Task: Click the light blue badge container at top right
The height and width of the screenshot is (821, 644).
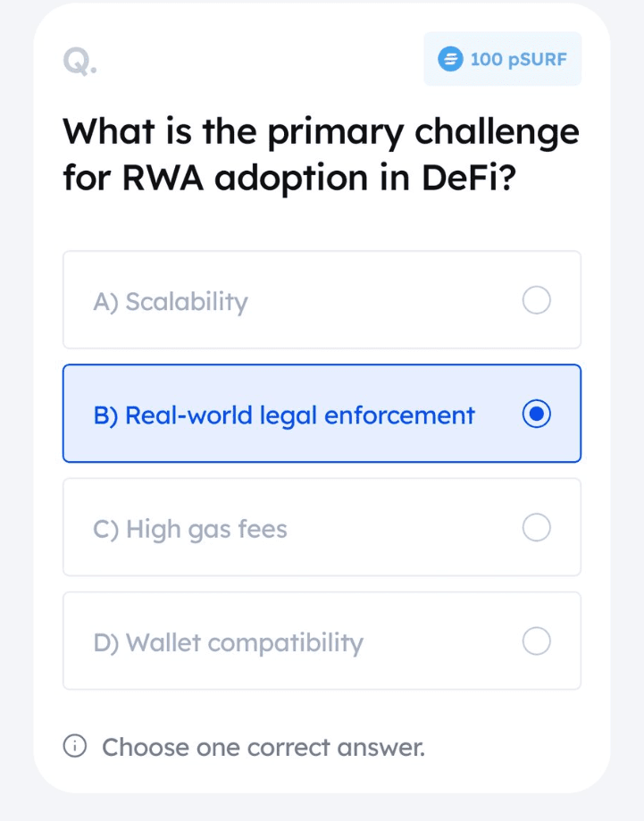Action: pyautogui.click(x=502, y=59)
